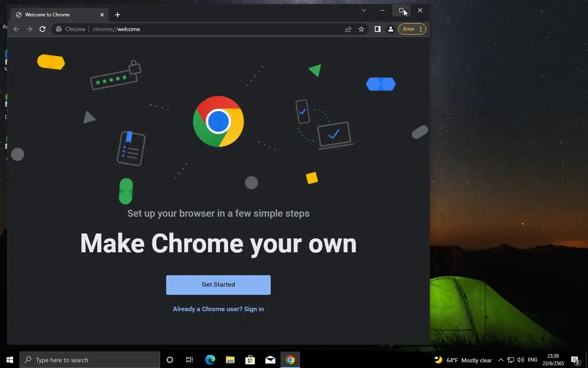Open the Mail app from the taskbar
588x368 pixels.
point(270,360)
